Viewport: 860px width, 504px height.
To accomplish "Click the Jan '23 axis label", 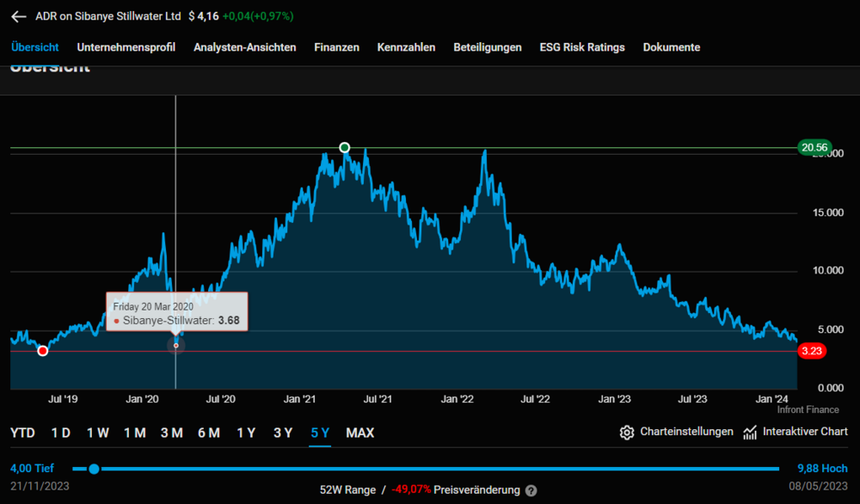I will click(614, 399).
